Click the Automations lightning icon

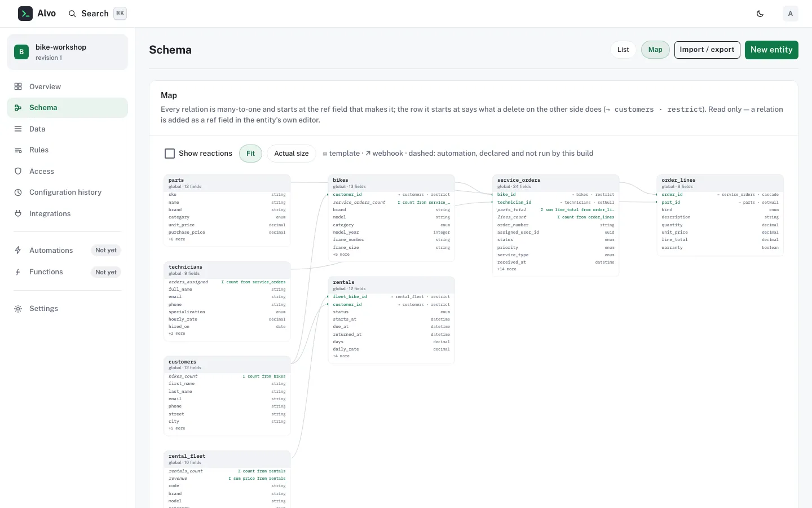18,250
